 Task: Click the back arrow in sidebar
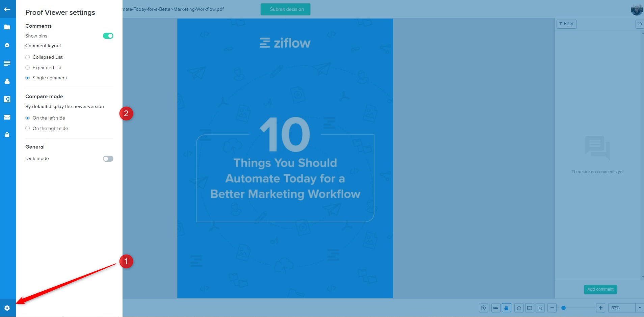click(7, 9)
